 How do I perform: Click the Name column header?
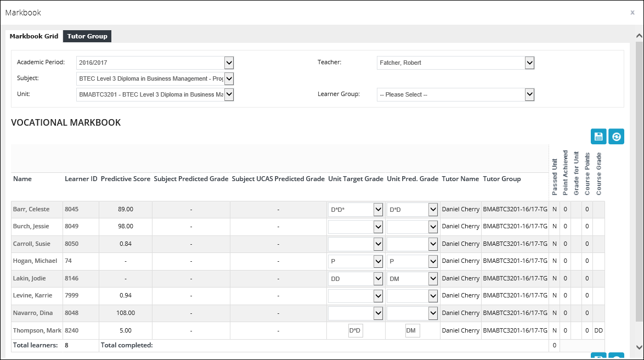tap(22, 179)
